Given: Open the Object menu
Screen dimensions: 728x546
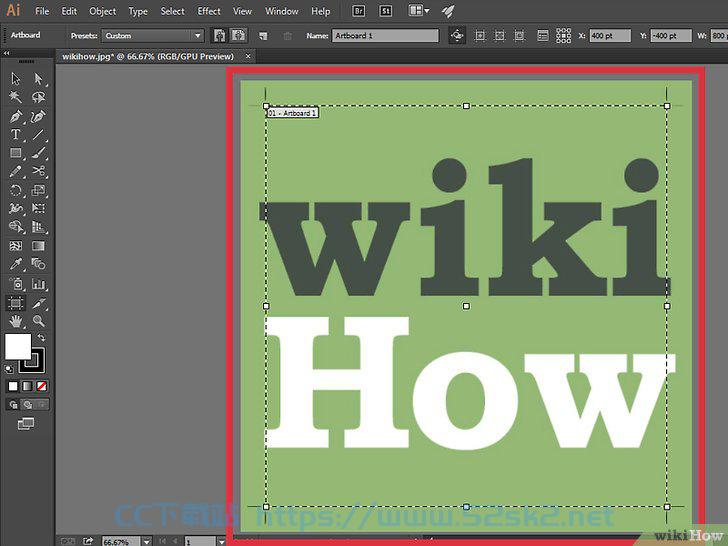Looking at the screenshot, I should (102, 11).
